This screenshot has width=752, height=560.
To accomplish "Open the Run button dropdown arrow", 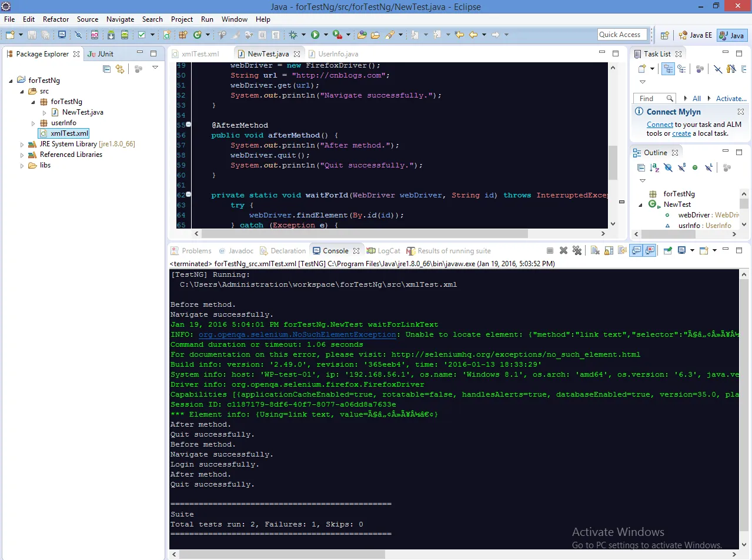I will [325, 35].
